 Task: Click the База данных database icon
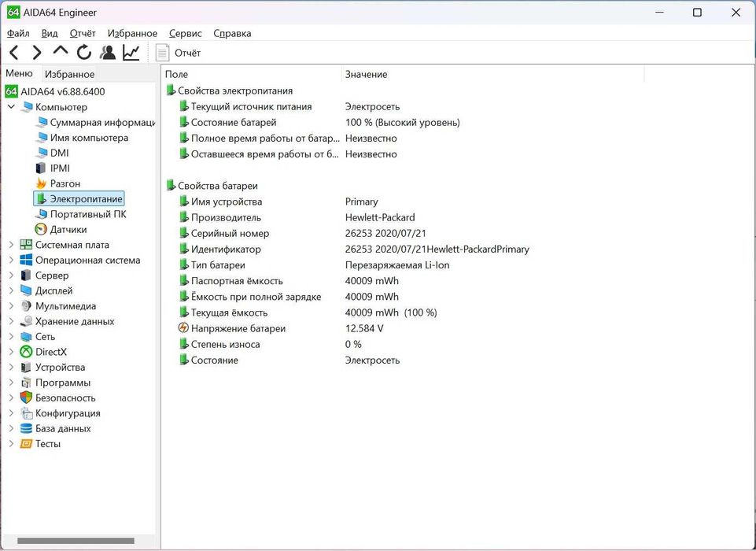tap(26, 428)
